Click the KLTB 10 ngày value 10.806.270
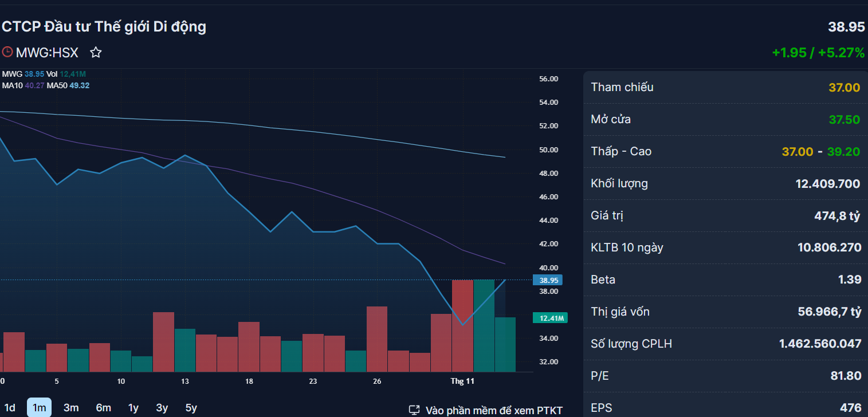The height and width of the screenshot is (417, 868). [x=829, y=248]
